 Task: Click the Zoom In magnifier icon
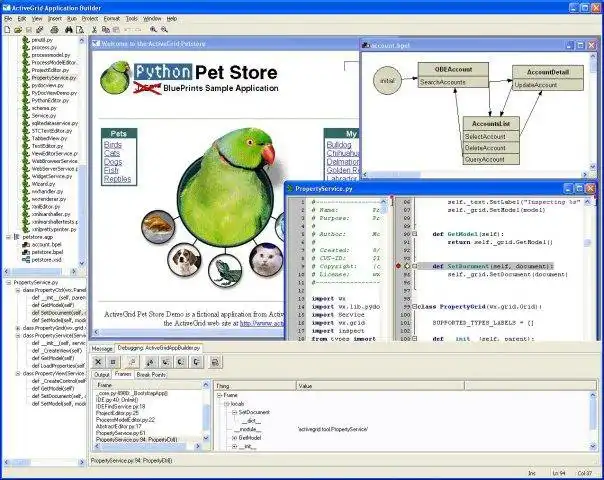coord(153,29)
